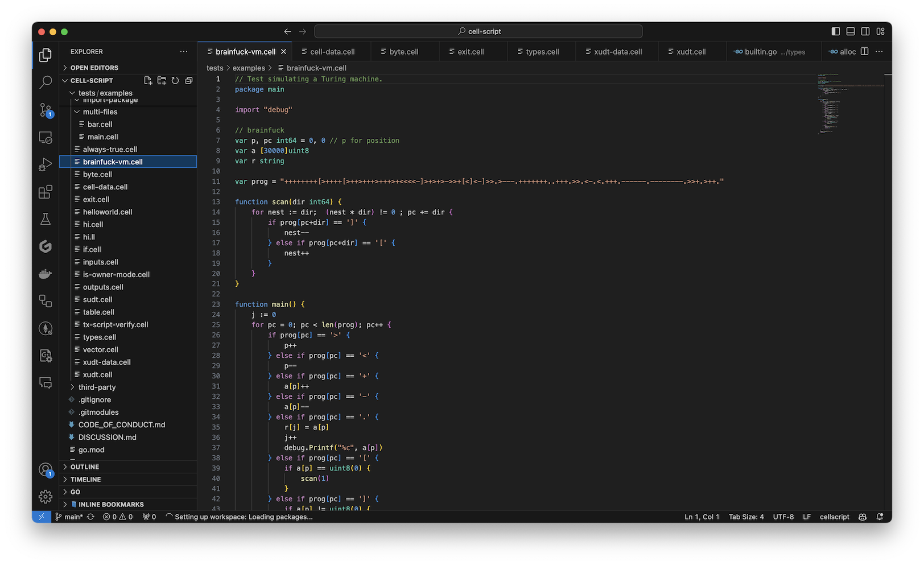The image size is (924, 565).
Task: Split the editor to the right
Action: point(864,51)
